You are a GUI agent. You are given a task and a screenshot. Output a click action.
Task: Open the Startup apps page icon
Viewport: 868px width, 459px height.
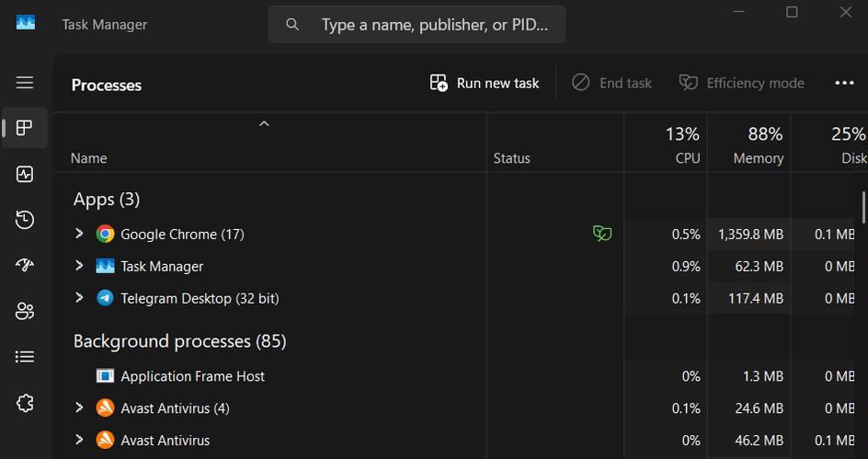point(24,265)
